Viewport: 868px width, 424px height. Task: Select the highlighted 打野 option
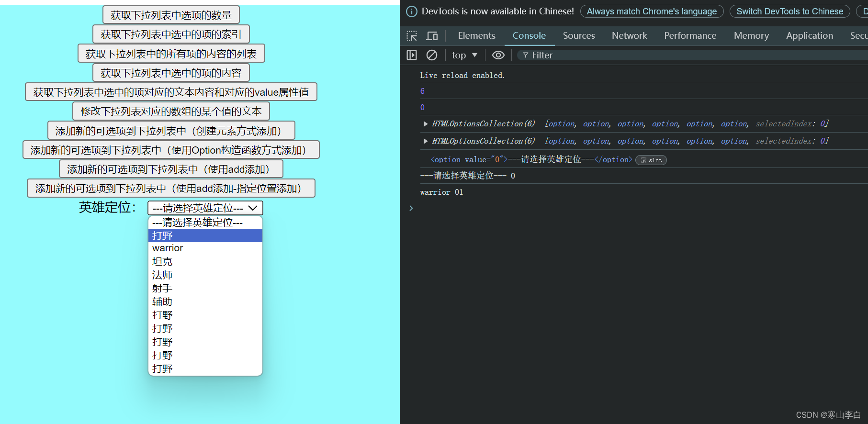pos(205,235)
